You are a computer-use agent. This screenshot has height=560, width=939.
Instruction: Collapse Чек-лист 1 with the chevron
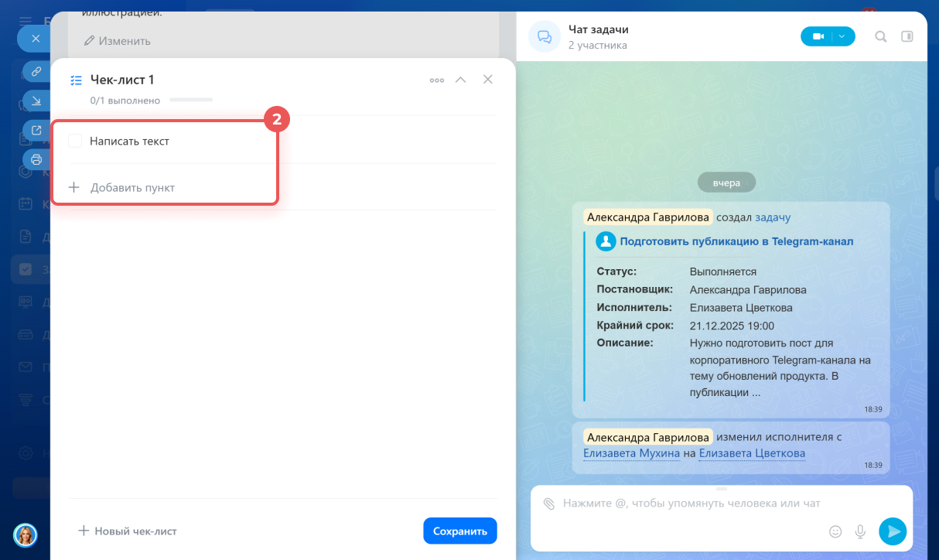461,80
